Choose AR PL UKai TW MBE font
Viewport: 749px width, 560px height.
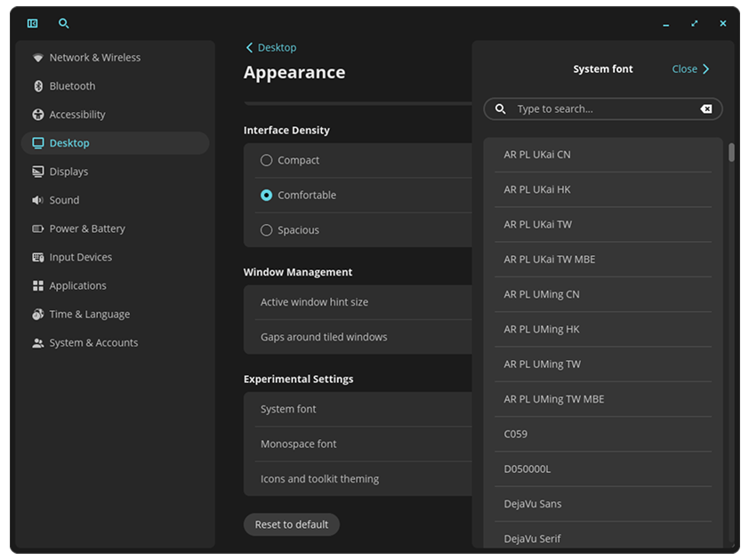click(x=603, y=260)
